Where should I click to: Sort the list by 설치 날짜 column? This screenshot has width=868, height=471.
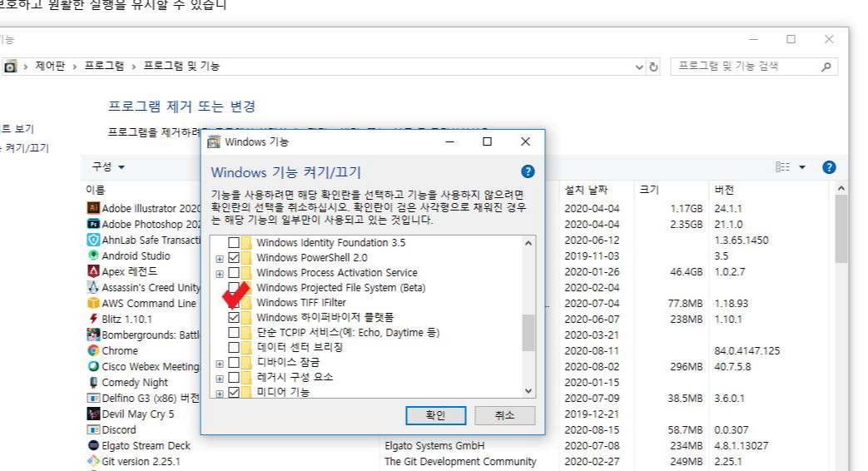point(586,190)
